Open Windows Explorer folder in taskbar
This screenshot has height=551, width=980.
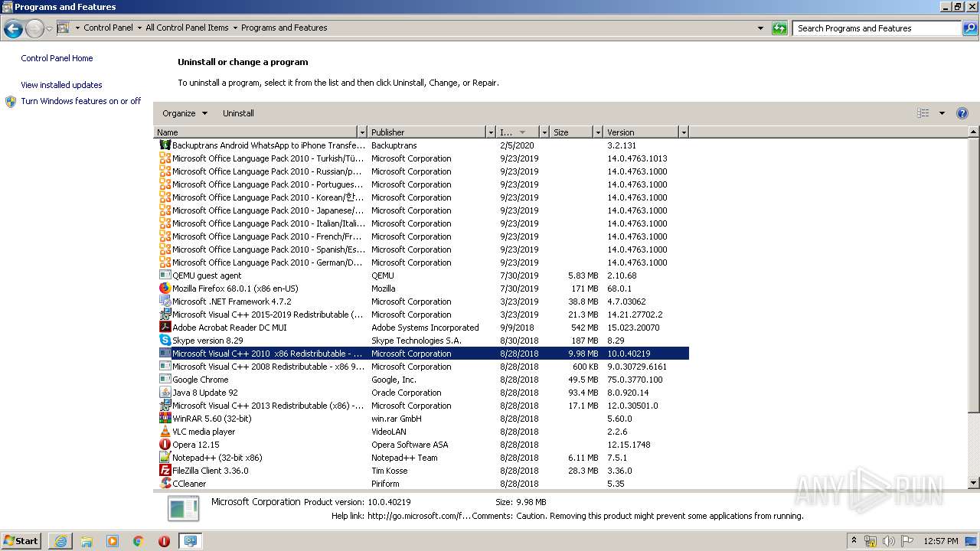(87, 541)
